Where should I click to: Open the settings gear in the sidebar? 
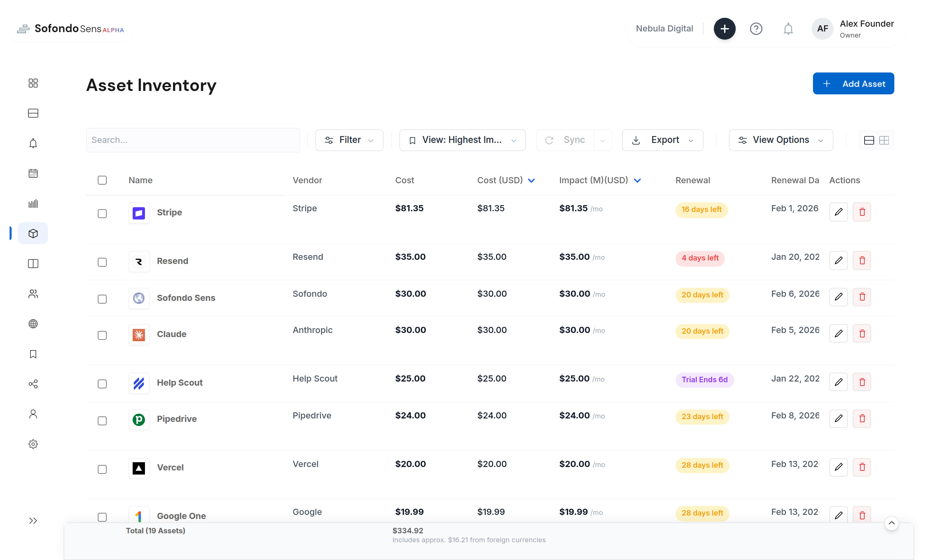(33, 444)
